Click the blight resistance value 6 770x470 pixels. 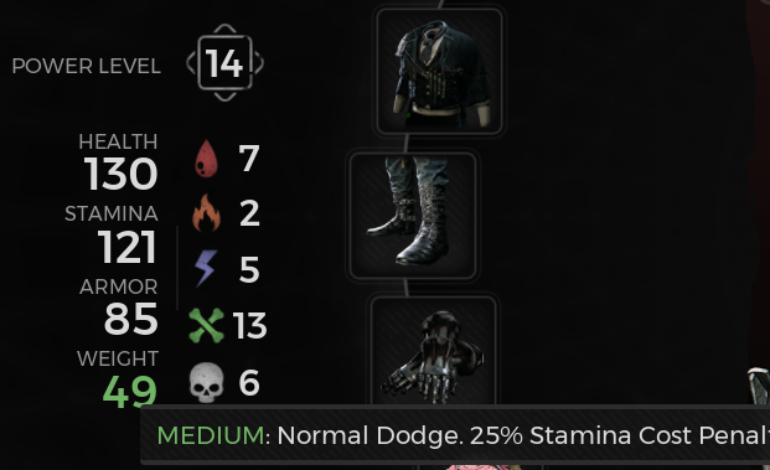(249, 383)
